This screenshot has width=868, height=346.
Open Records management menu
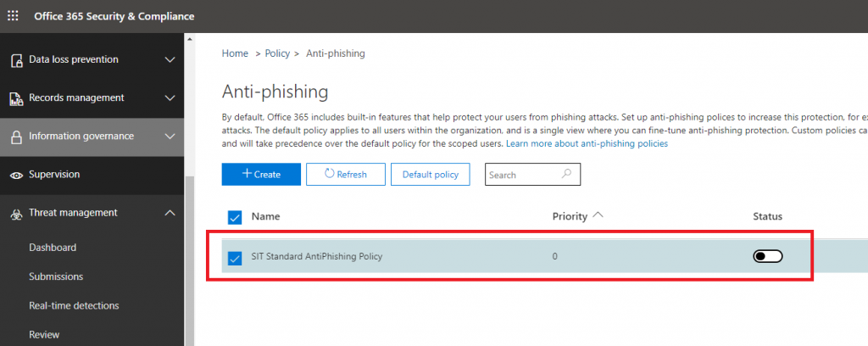[x=92, y=98]
